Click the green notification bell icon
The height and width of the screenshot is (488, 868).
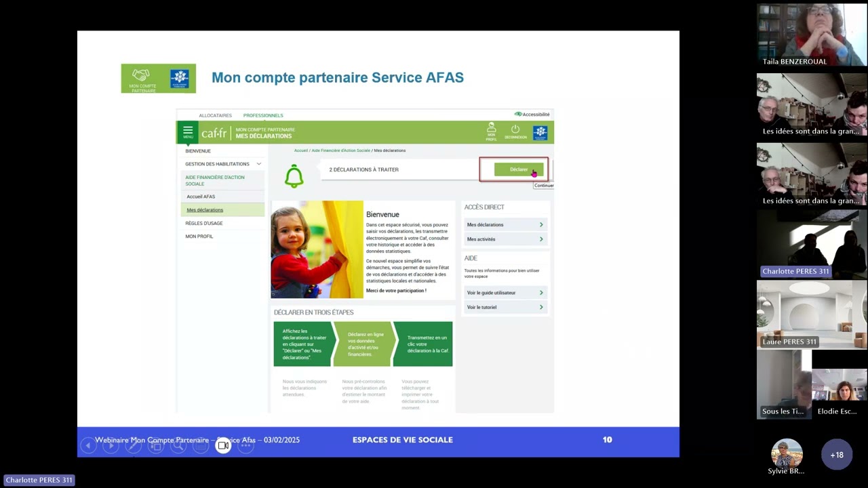point(294,176)
